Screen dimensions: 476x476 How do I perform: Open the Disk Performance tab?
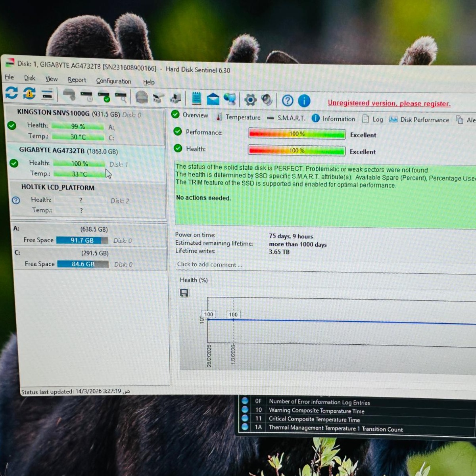424,119
